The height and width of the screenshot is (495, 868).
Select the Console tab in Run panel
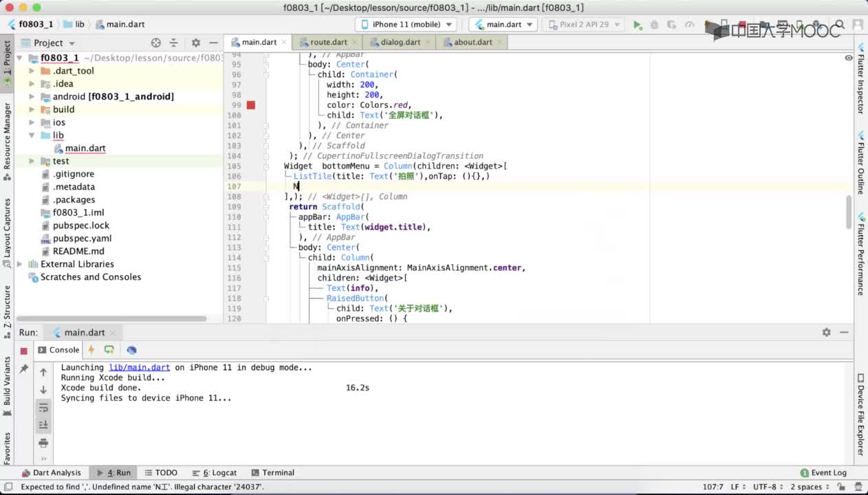(x=59, y=350)
